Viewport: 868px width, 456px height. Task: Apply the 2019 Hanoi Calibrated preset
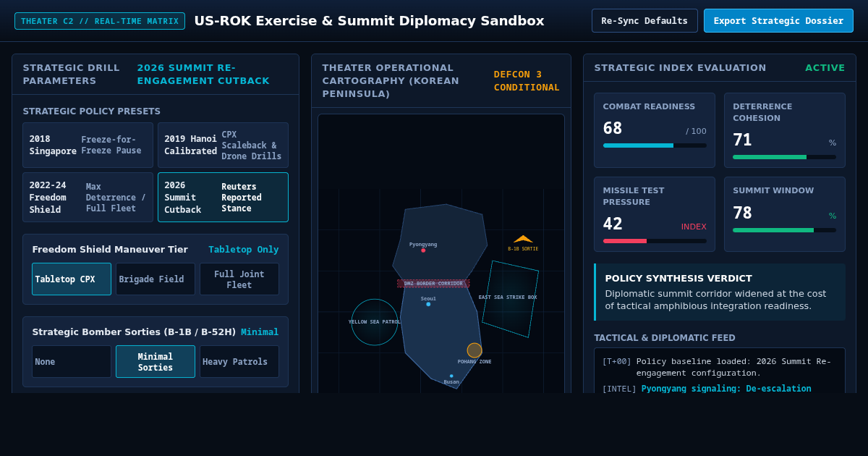[x=223, y=145]
